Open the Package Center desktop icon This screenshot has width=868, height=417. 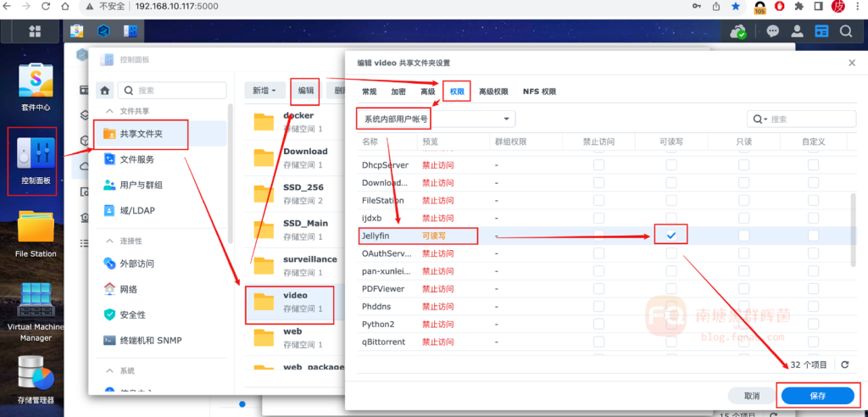click(x=35, y=82)
